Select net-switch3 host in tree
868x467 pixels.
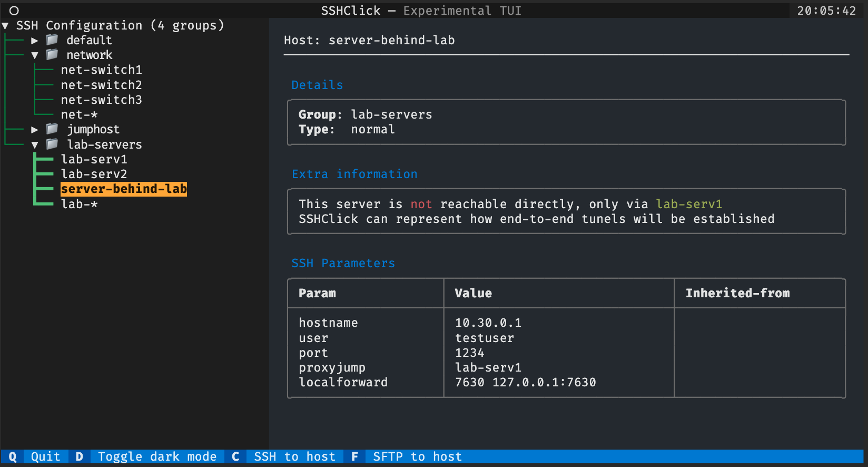click(x=101, y=100)
